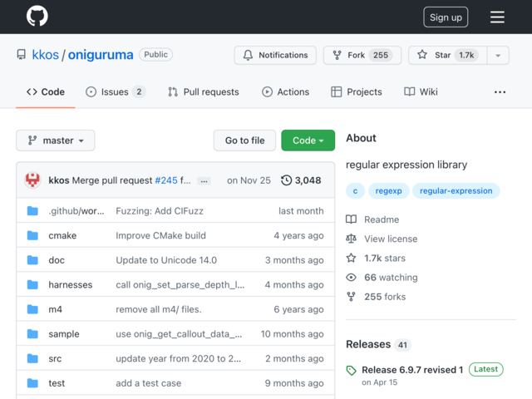
Task: Click kkos avatar in latest commit
Action: (32, 180)
